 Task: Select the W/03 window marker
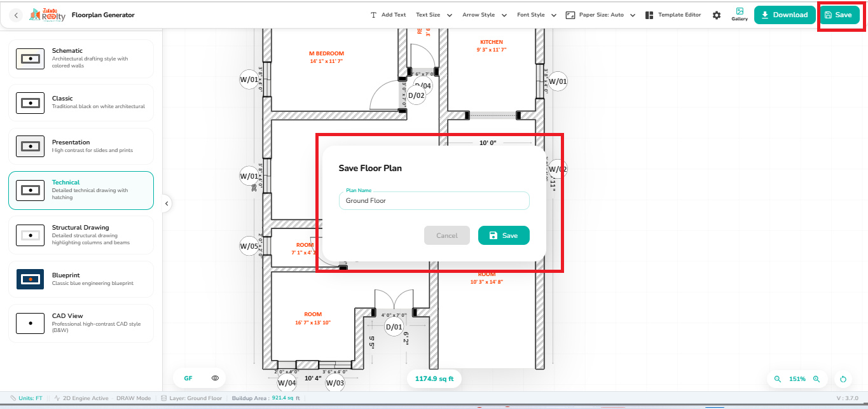335,383
